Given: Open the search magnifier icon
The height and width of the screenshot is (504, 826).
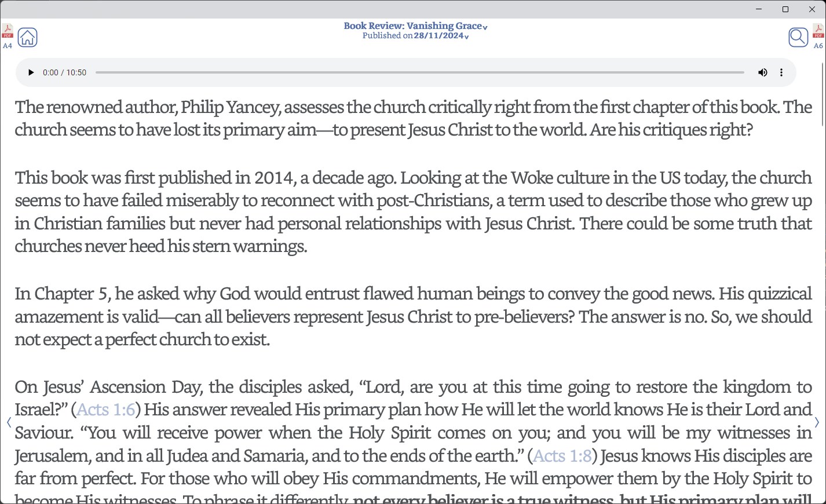Looking at the screenshot, I should 798,37.
